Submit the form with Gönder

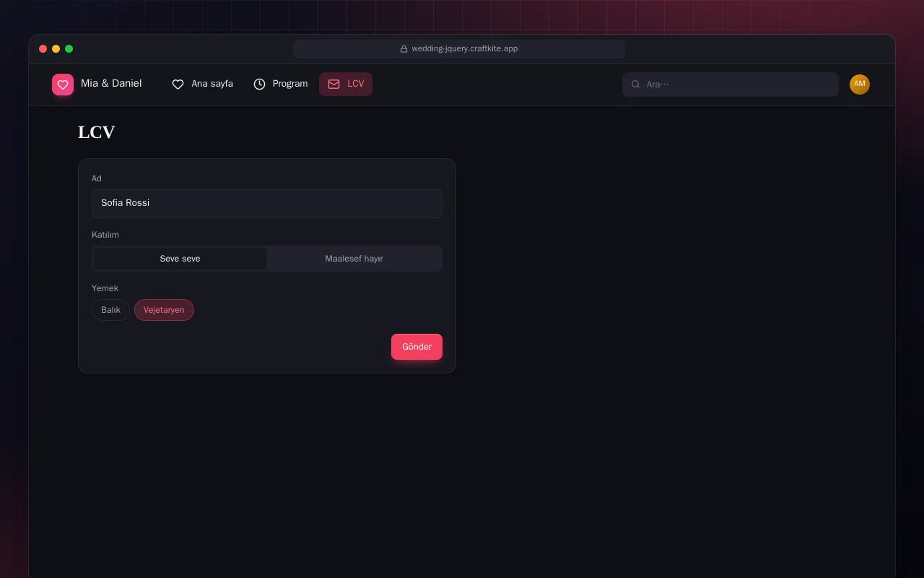(x=417, y=347)
